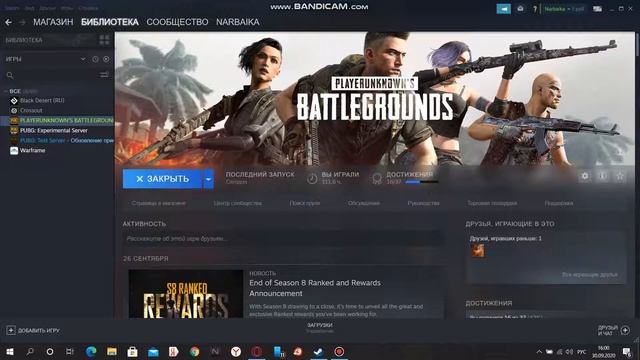Go back with the left arrow
The image size is (640, 360).
point(9,22)
